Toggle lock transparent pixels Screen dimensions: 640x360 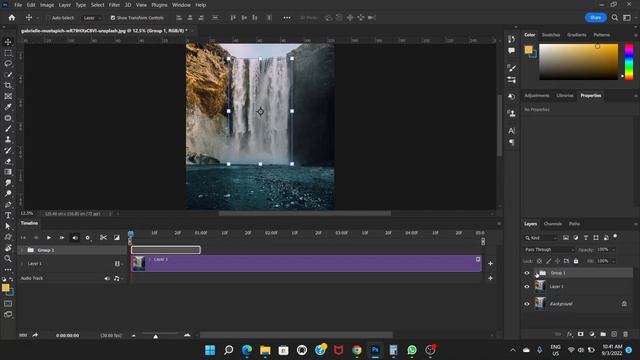point(539,261)
